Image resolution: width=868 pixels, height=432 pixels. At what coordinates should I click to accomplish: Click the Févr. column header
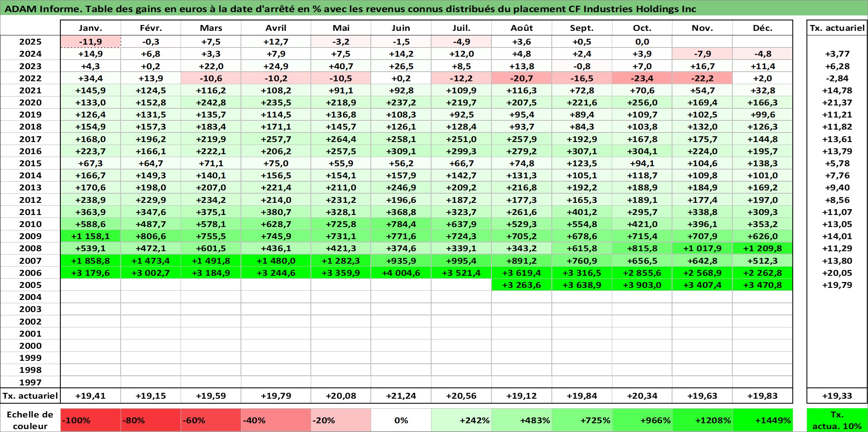151,28
